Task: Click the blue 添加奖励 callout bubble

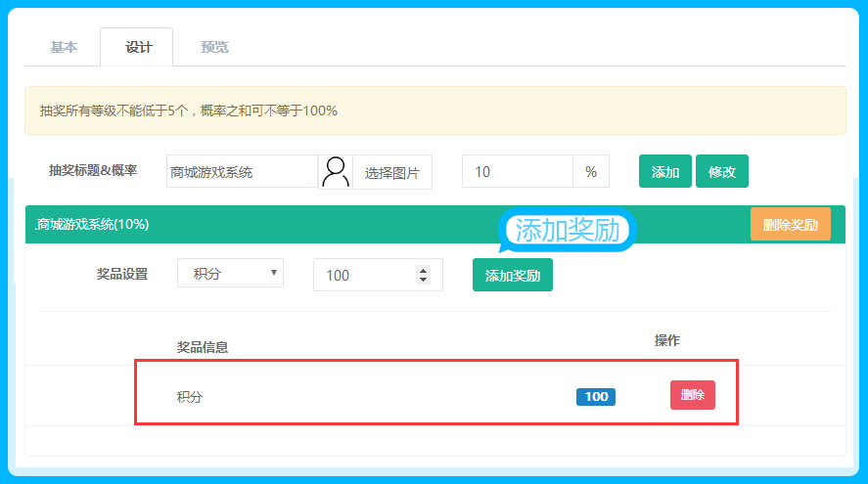Action: pos(568,230)
